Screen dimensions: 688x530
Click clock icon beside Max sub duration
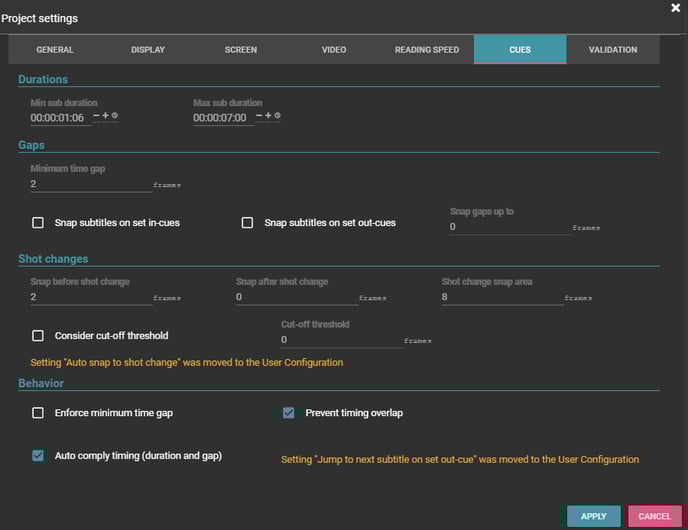coord(277,116)
